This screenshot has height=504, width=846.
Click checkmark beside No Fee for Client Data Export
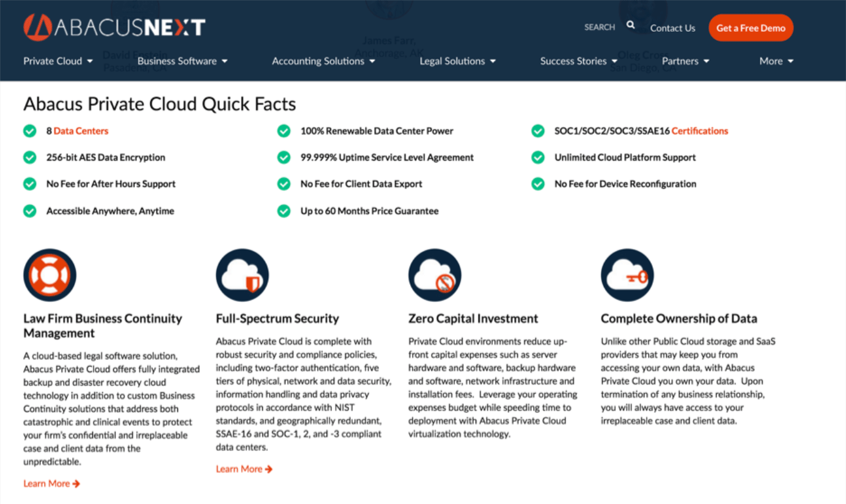click(284, 184)
